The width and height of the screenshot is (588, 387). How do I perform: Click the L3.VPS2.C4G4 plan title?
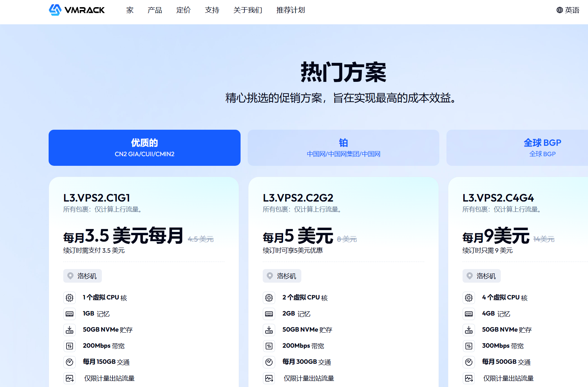tap(498, 198)
